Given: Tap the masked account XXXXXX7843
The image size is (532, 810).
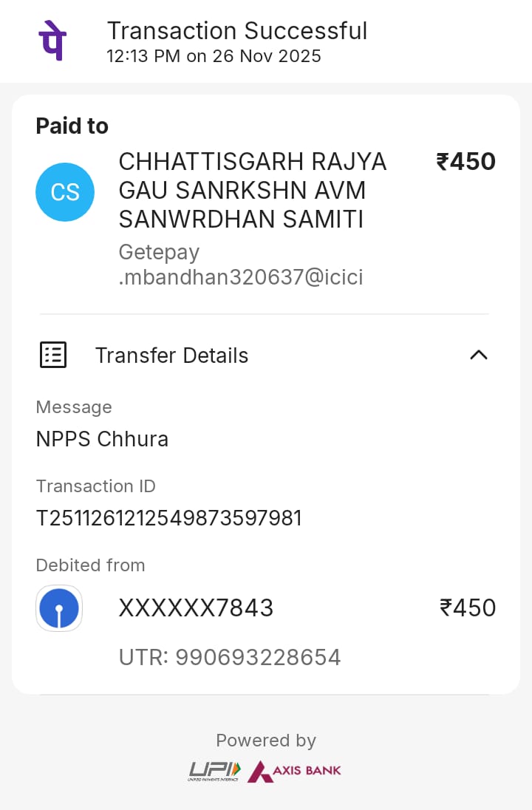Looking at the screenshot, I should pyautogui.click(x=196, y=608).
